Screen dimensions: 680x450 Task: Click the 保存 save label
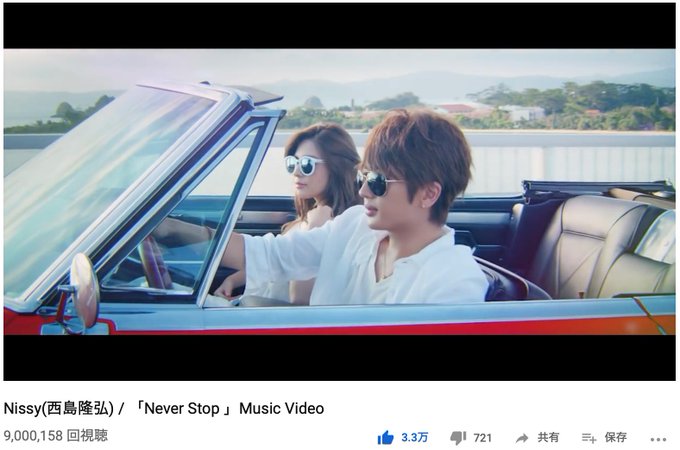pyautogui.click(x=616, y=437)
